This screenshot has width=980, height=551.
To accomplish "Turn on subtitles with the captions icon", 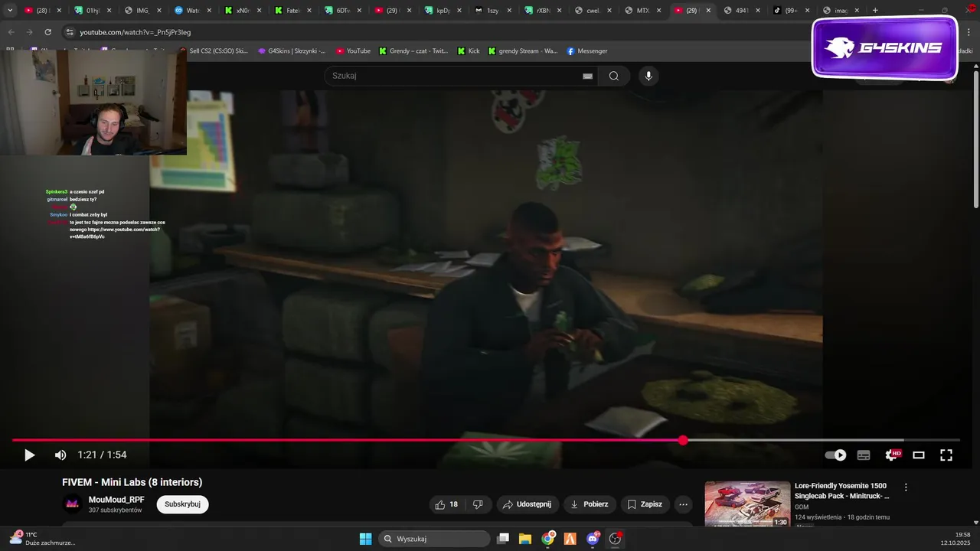I will (864, 455).
